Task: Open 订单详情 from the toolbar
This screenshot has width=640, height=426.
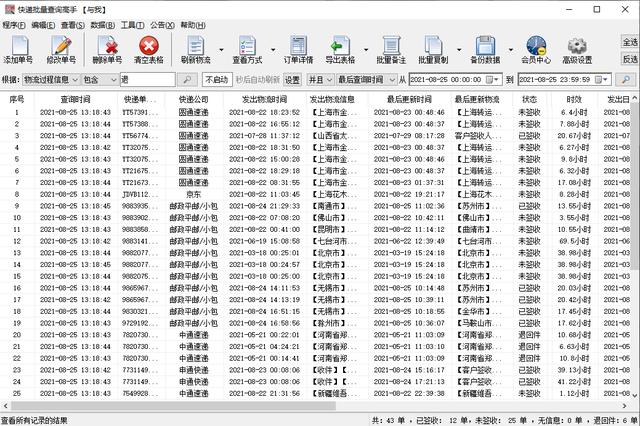Action: click(x=300, y=47)
